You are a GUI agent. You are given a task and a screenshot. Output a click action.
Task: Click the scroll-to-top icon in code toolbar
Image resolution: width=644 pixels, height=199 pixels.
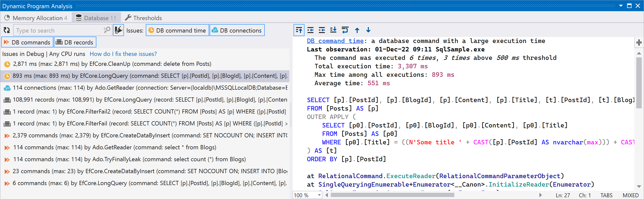pyautogui.click(x=299, y=30)
